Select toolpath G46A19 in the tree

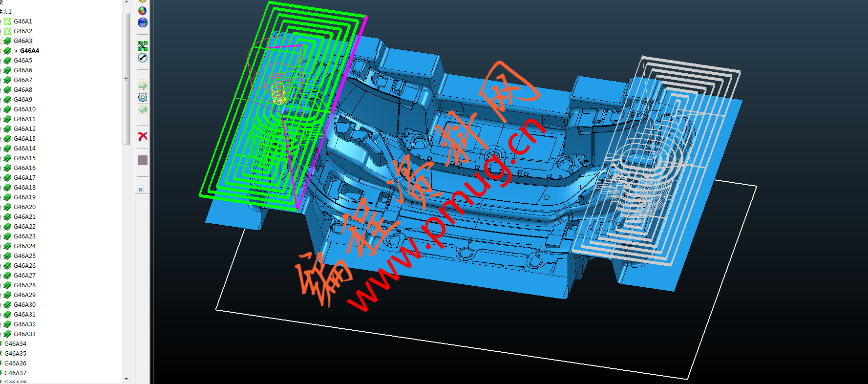24,197
